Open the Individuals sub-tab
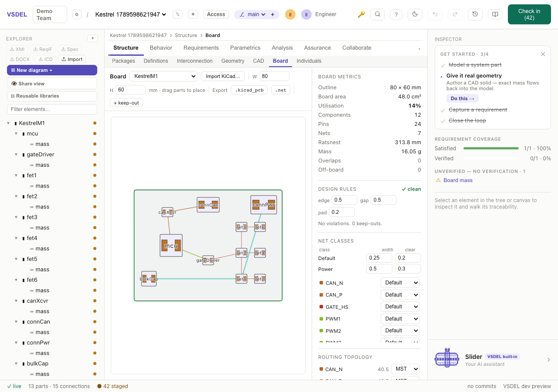 309,61
